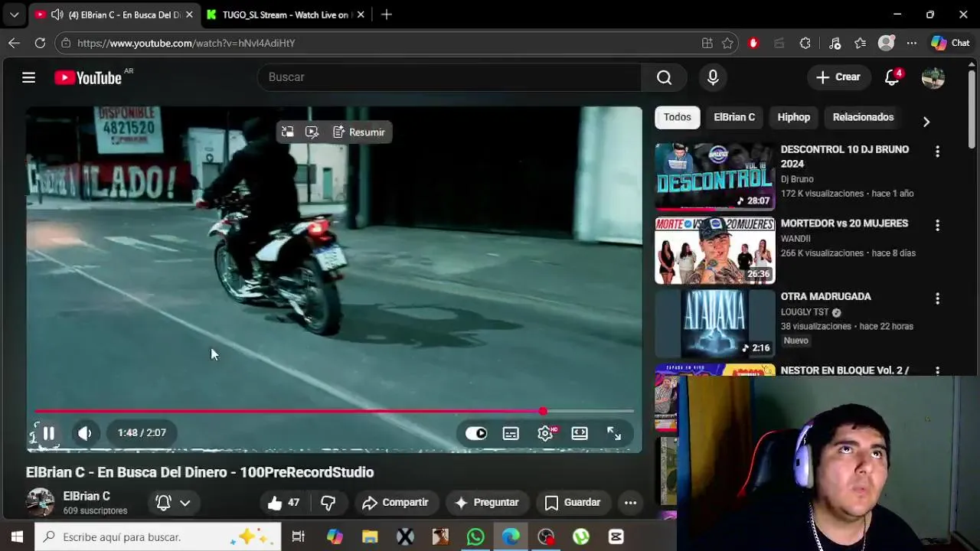
Task: Open the Edge browser profile icon
Action: (886, 44)
